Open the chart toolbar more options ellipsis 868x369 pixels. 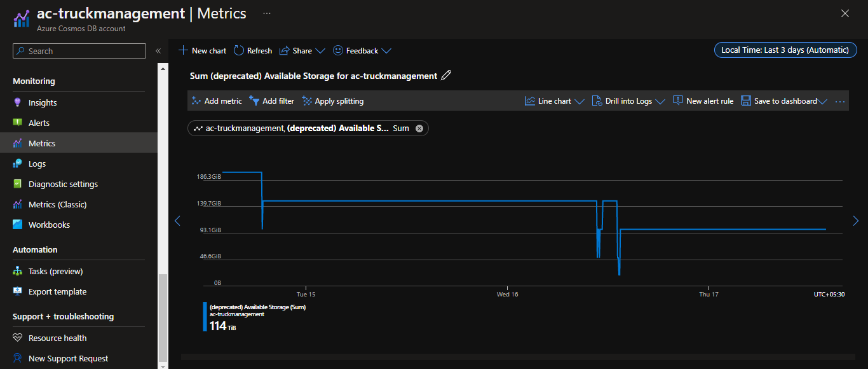(840, 101)
